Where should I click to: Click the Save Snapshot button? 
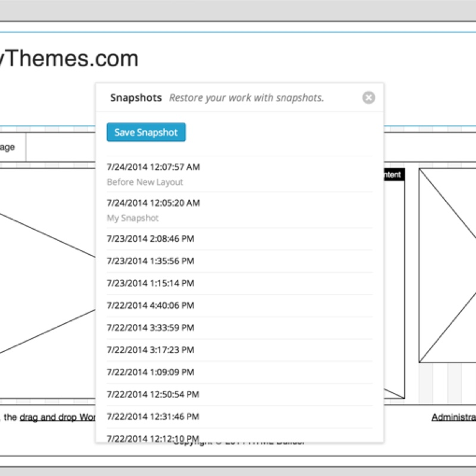pyautogui.click(x=146, y=132)
